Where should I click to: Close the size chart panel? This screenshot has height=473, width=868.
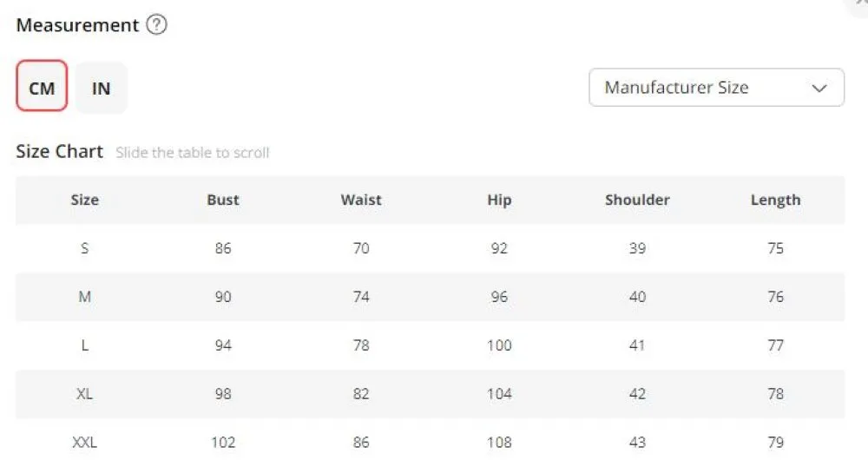click(861, 3)
